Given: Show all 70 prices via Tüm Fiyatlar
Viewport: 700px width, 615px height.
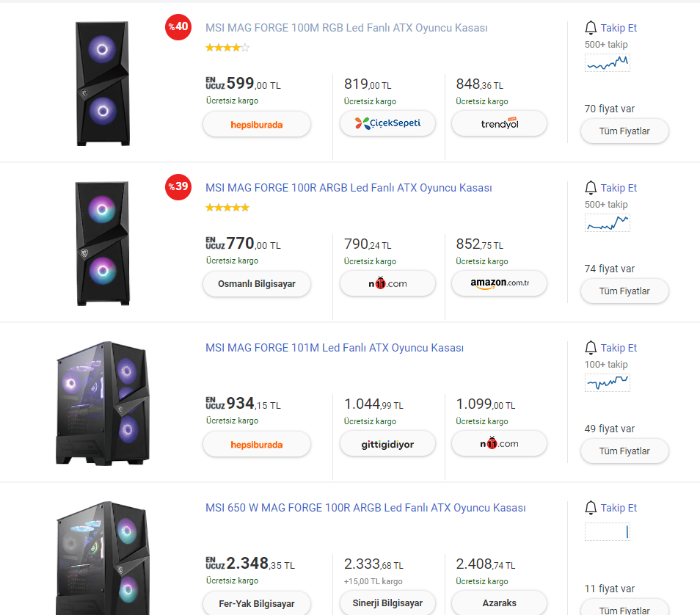Looking at the screenshot, I should pos(624,131).
